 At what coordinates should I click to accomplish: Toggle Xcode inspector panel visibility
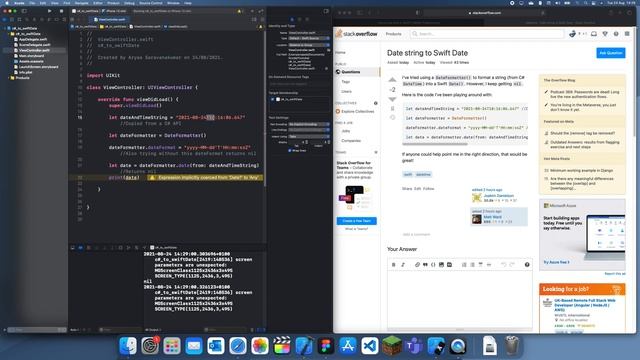tap(326, 11)
